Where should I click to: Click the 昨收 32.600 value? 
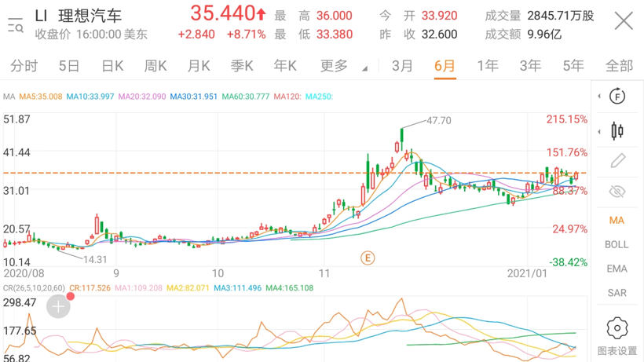point(440,34)
